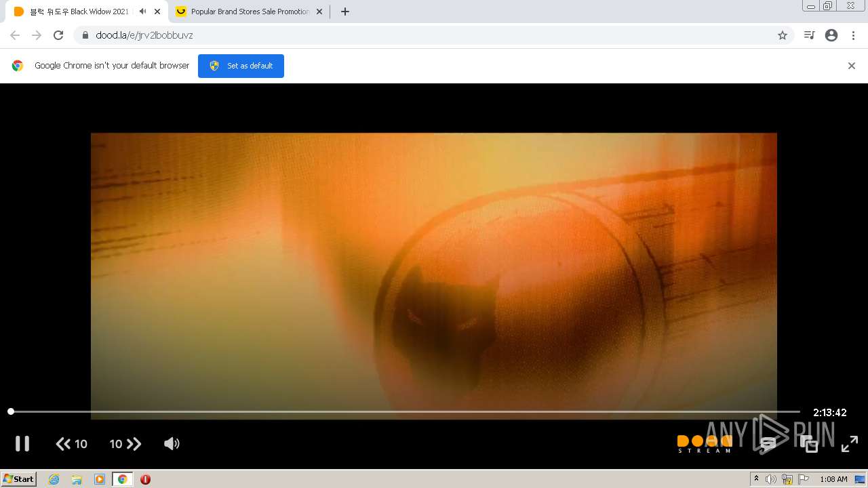Show hidden system tray icons

pos(756,479)
